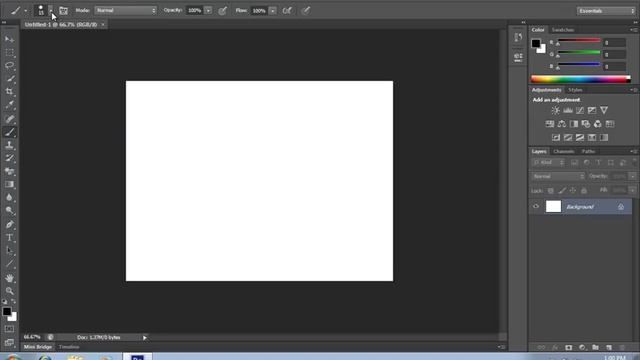Select the Pen tool
The image size is (640, 360).
9,224
